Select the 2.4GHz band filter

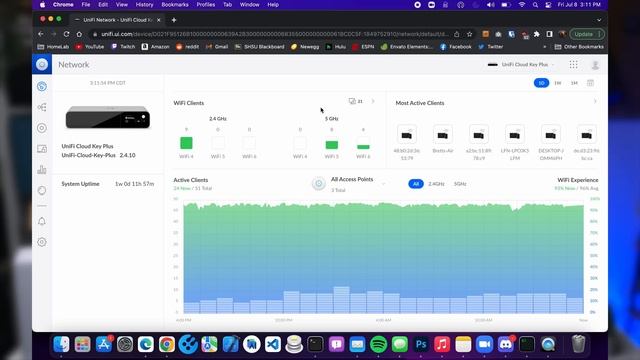pos(436,184)
